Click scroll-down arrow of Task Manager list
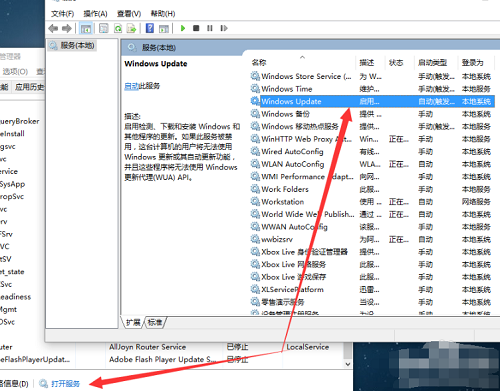This screenshot has width=500, height=391. 348,364
